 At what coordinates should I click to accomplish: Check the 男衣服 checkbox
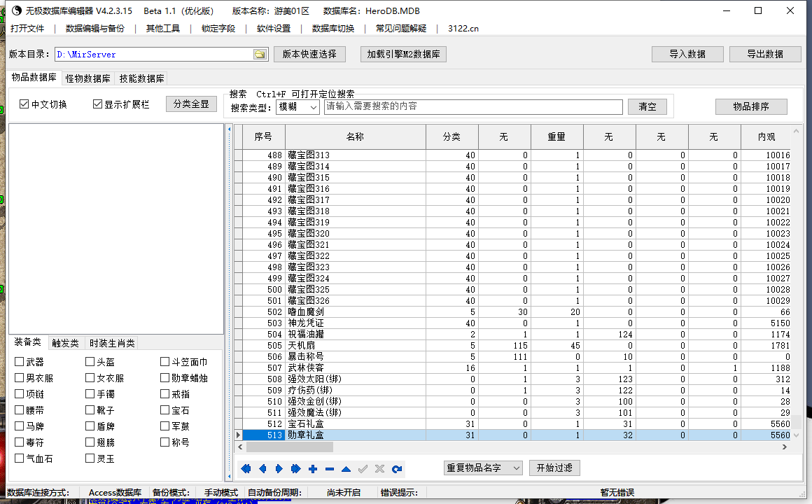click(19, 377)
